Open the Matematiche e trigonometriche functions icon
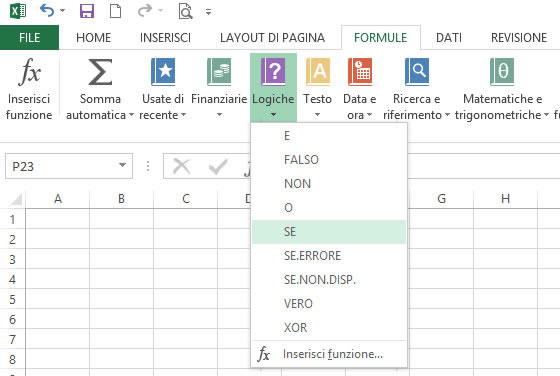The width and height of the screenshot is (560, 376). tap(502, 72)
